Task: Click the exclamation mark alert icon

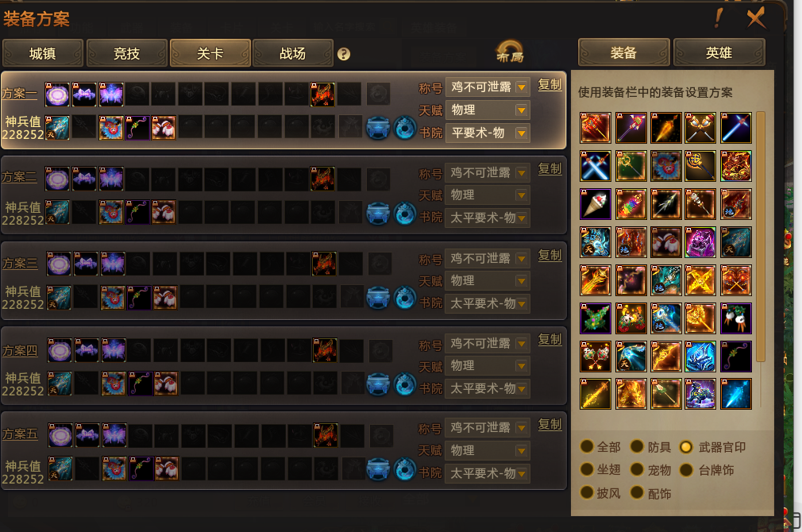Action: [719, 18]
